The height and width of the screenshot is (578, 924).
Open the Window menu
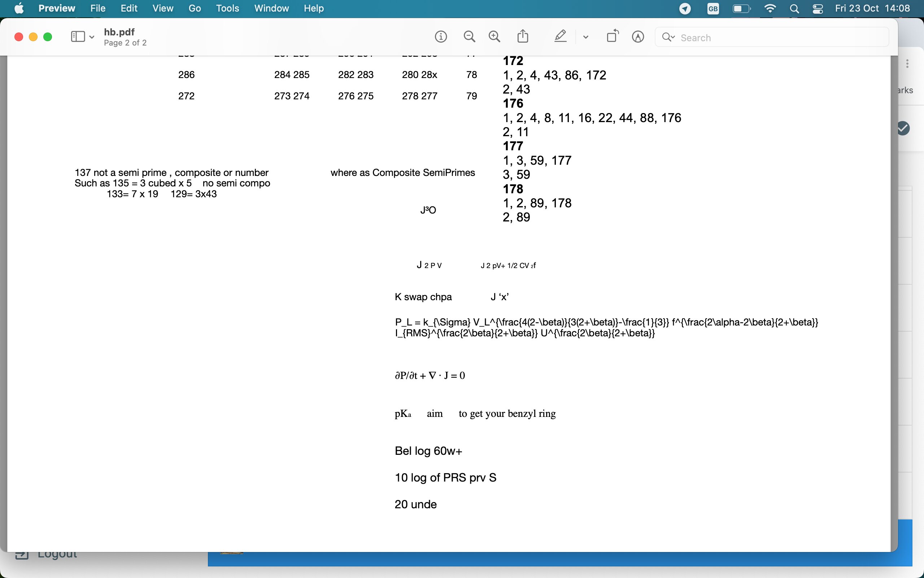[x=271, y=8]
